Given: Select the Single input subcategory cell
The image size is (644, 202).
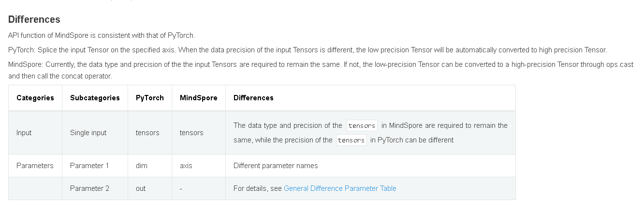Looking at the screenshot, I should pyautogui.click(x=88, y=133).
